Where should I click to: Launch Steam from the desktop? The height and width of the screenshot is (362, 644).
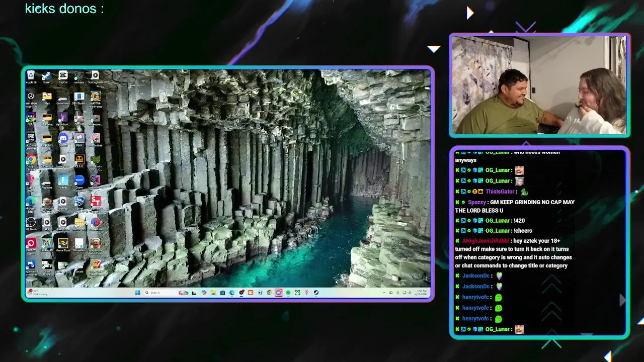(x=47, y=76)
